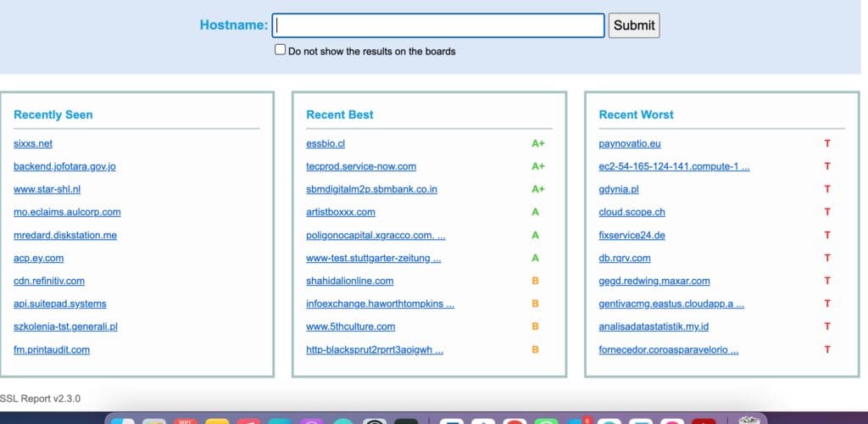This screenshot has height=424, width=868.
Task: Click the A+ grade next to essbio.cl
Action: coord(538,143)
